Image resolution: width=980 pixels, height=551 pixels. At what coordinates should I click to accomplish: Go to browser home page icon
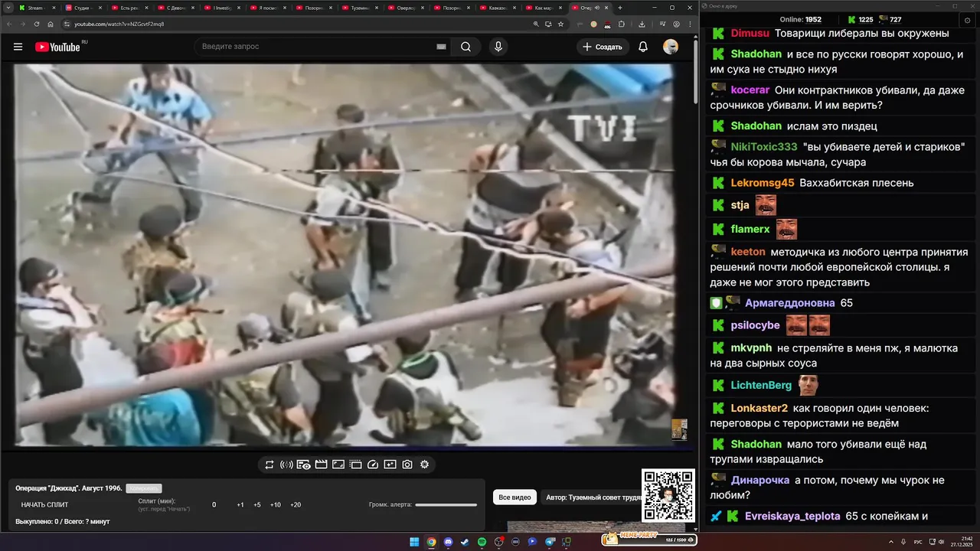click(51, 24)
